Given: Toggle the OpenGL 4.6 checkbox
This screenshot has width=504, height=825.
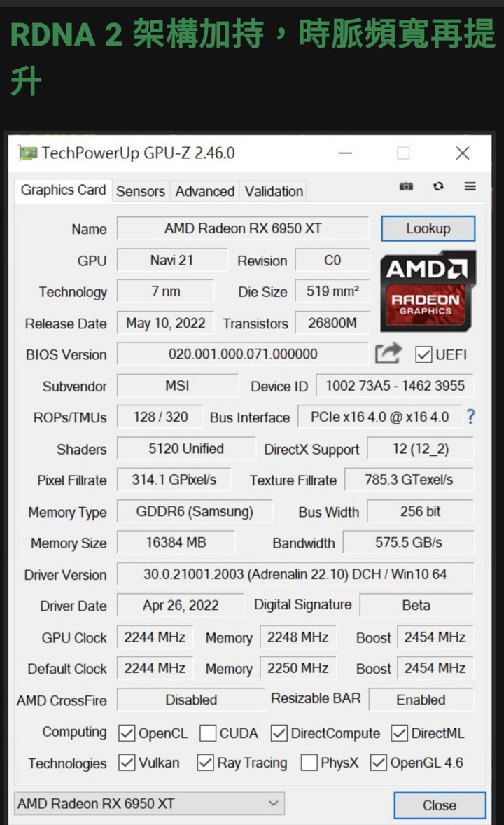Looking at the screenshot, I should (379, 763).
